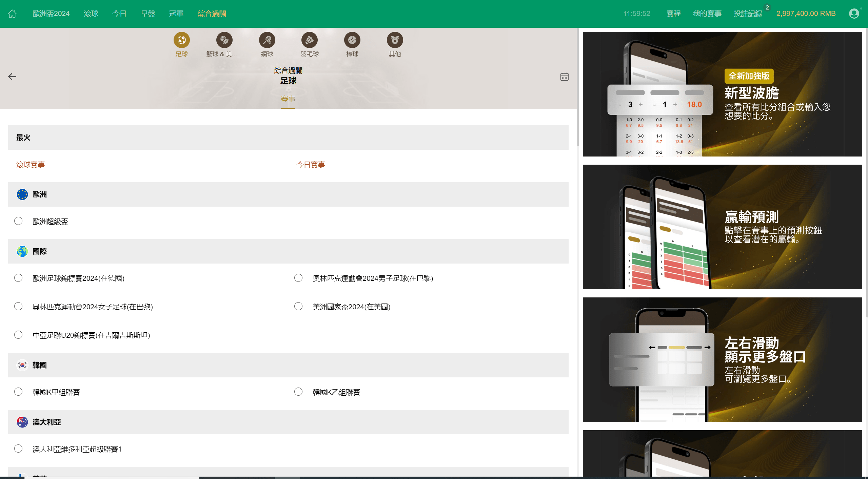Screen dimensions: 868x479
Task: Select 美洲國家盃2024 radio option
Action: (298, 307)
